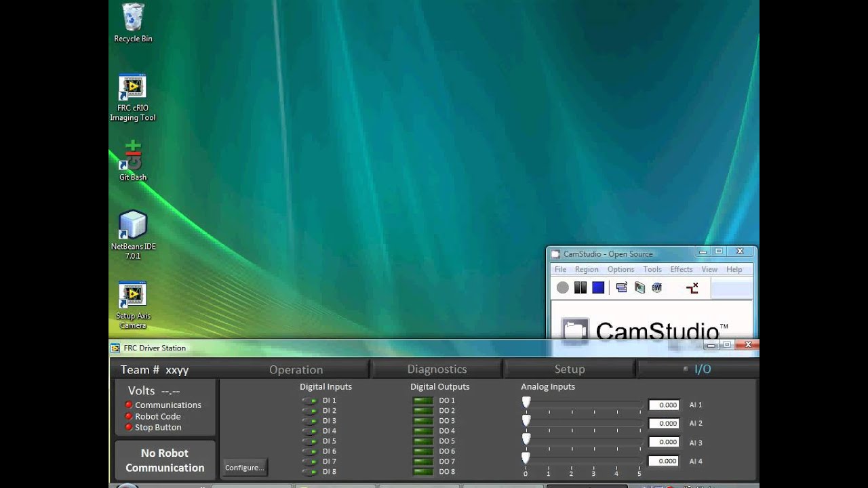Click the AI 1 analog input slider
868x488 pixels.
(583, 405)
